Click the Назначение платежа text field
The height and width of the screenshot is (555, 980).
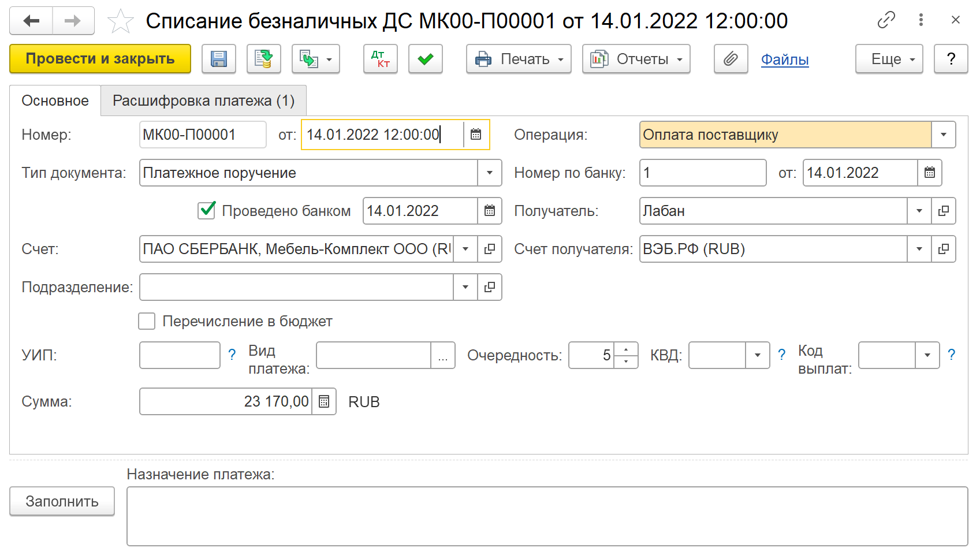click(x=546, y=516)
